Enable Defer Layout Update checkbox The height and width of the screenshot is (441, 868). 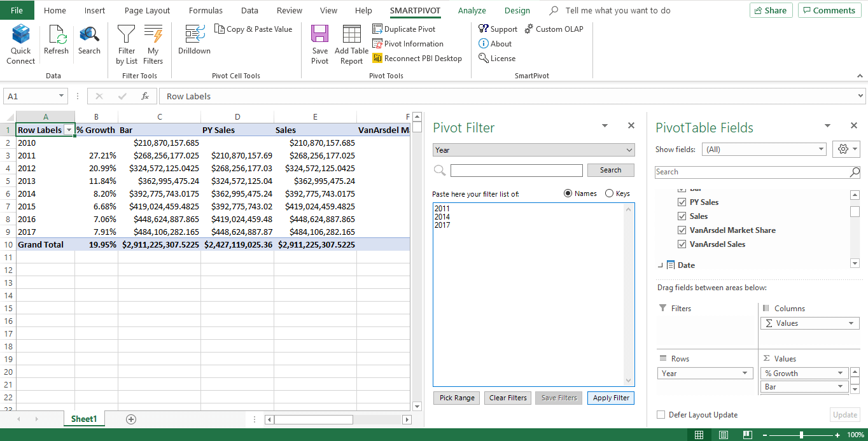pyautogui.click(x=661, y=415)
